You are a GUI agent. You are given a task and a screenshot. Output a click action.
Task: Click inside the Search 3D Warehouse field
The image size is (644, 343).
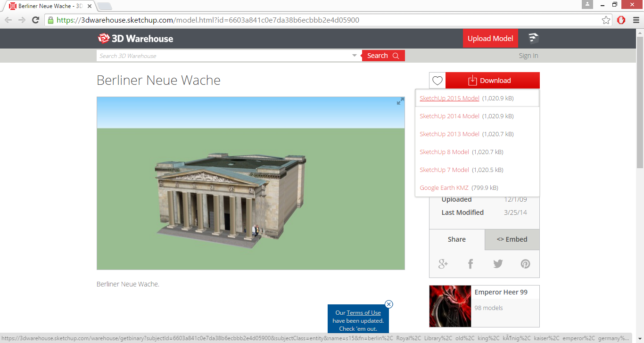click(x=223, y=56)
